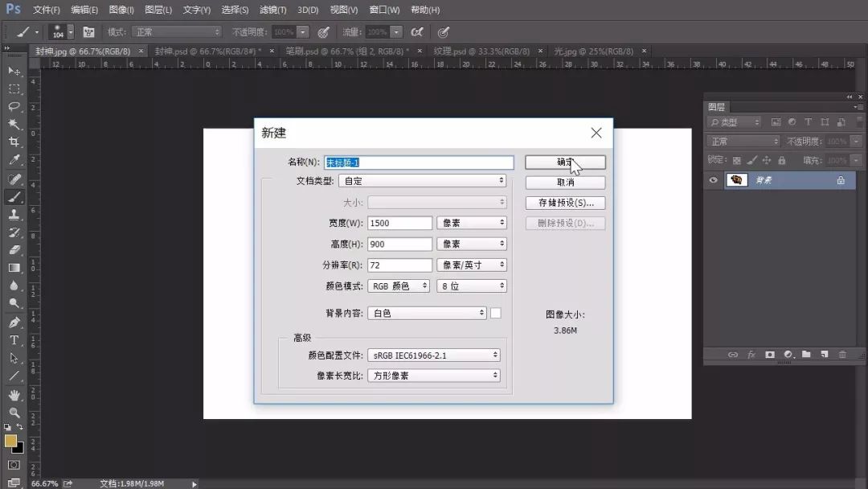The width and height of the screenshot is (868, 489).
Task: Open the width unit 像素 dropdown
Action: pos(472,223)
